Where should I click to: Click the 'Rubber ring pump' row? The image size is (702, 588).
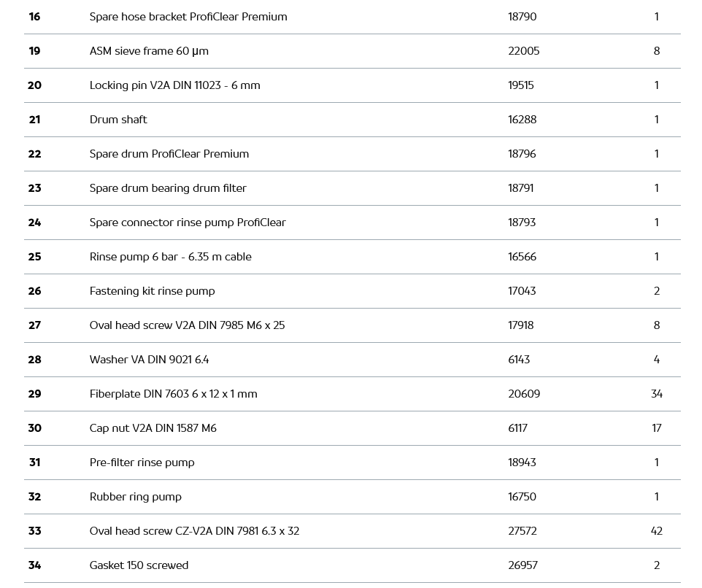click(135, 497)
